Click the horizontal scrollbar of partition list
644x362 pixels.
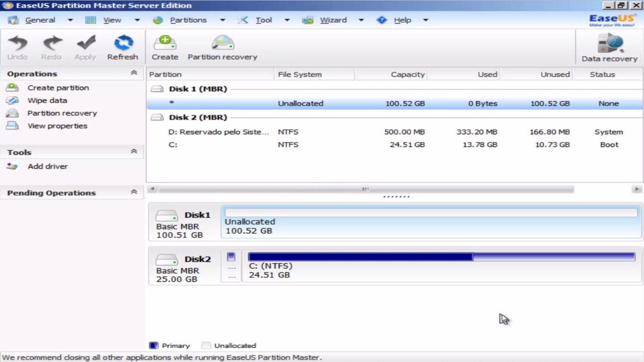coord(366,190)
